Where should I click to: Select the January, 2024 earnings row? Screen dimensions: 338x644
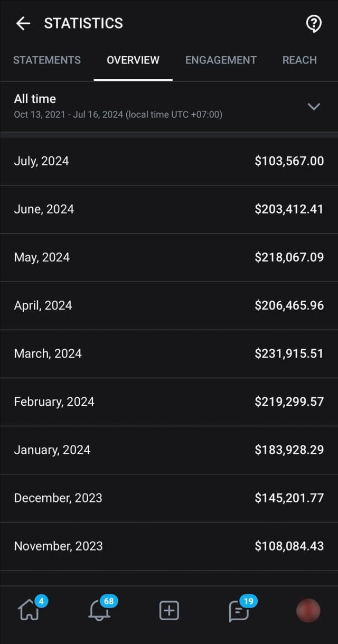(x=169, y=450)
